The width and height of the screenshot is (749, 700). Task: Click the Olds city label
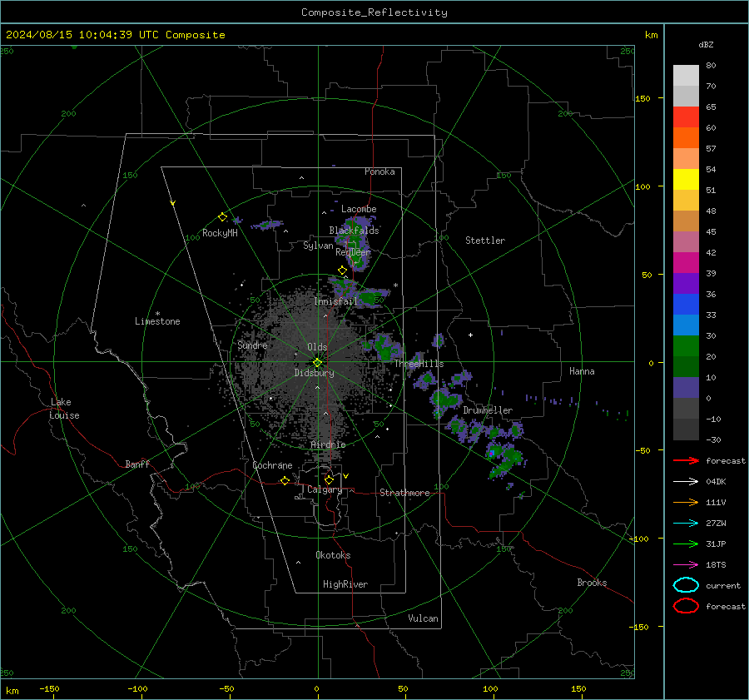point(317,347)
